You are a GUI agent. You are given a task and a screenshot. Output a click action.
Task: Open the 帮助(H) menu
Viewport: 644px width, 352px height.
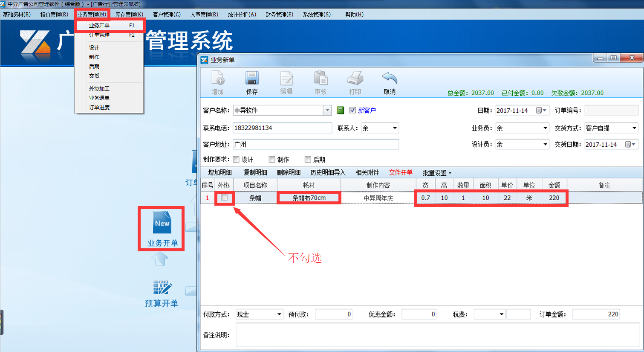(354, 15)
